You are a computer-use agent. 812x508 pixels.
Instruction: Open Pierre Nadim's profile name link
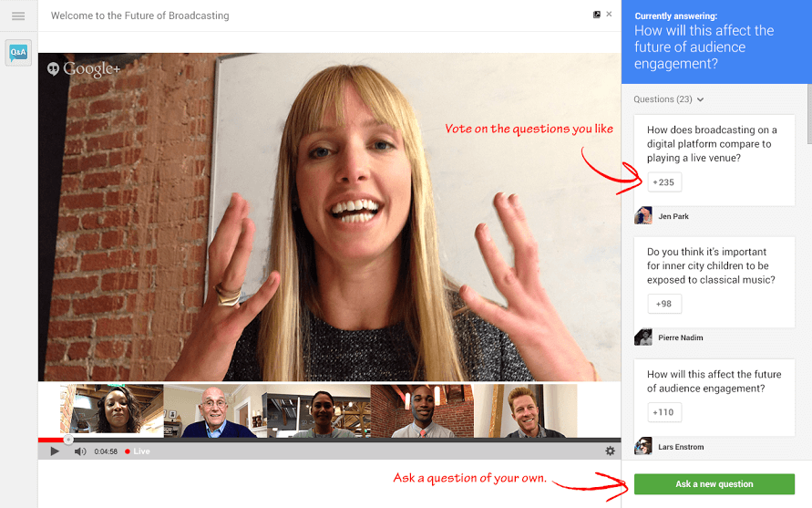[680, 338]
